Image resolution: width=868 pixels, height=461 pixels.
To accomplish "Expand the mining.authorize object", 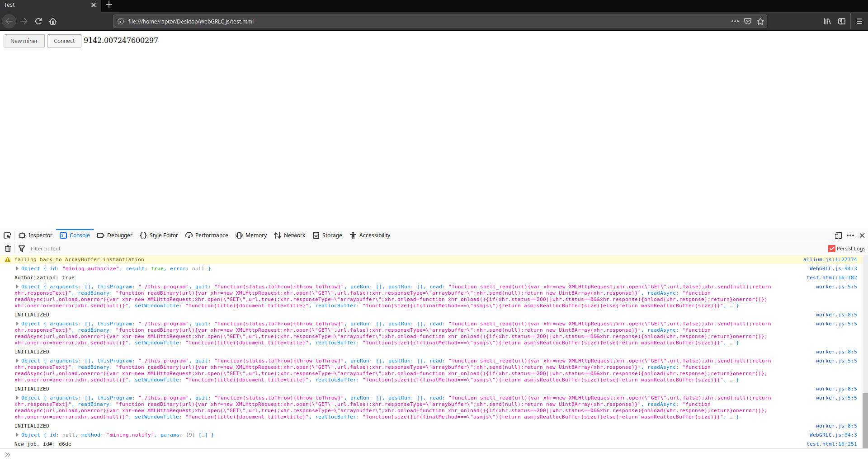I will (17, 268).
